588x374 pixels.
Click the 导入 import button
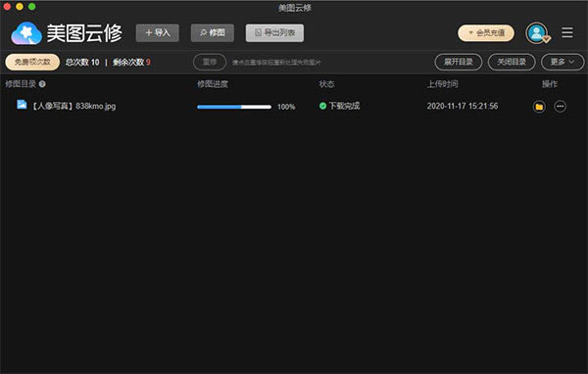(158, 33)
